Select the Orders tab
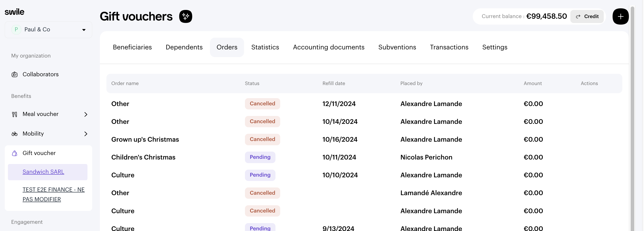This screenshot has width=644, height=231. coord(227,47)
